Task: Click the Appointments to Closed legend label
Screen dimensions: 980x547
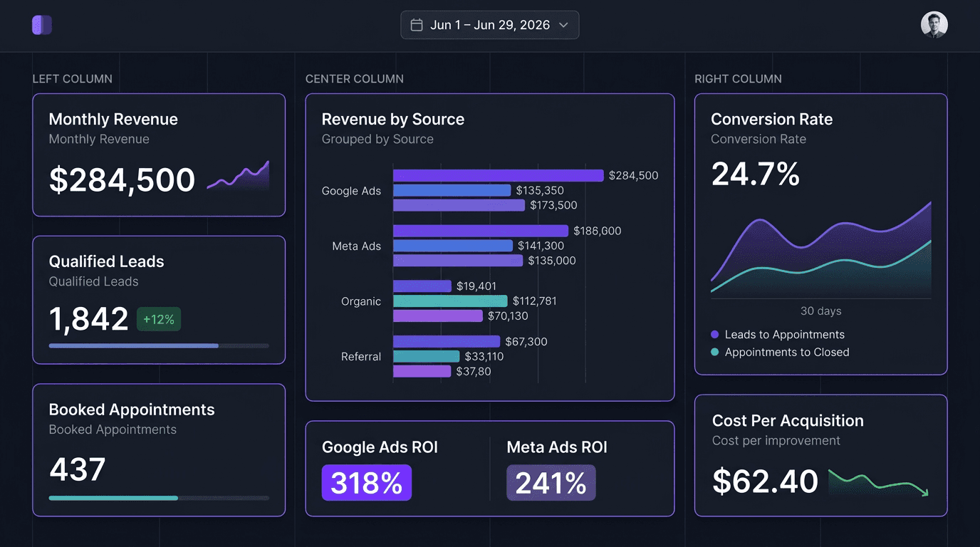Action: (787, 352)
